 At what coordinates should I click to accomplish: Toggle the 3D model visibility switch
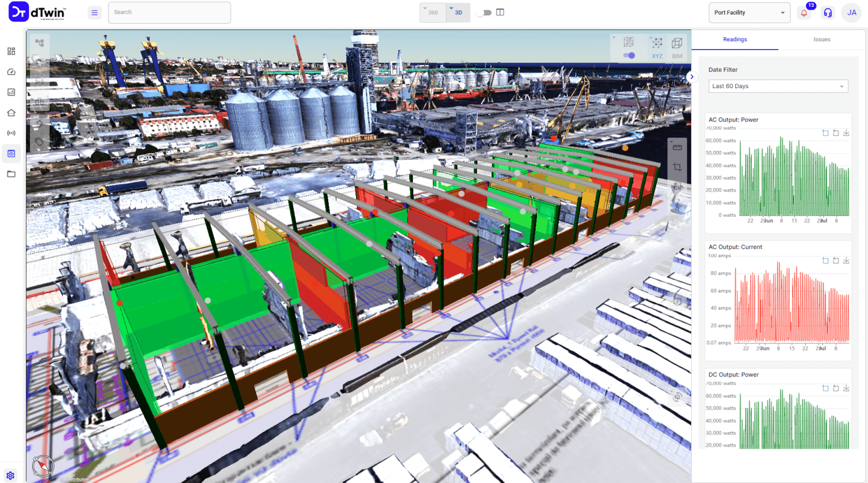[x=629, y=55]
